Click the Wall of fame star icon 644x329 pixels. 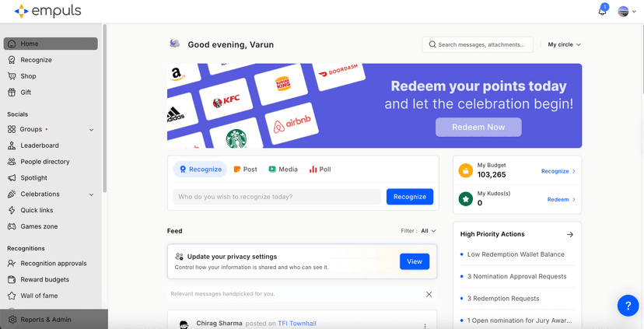click(x=12, y=296)
